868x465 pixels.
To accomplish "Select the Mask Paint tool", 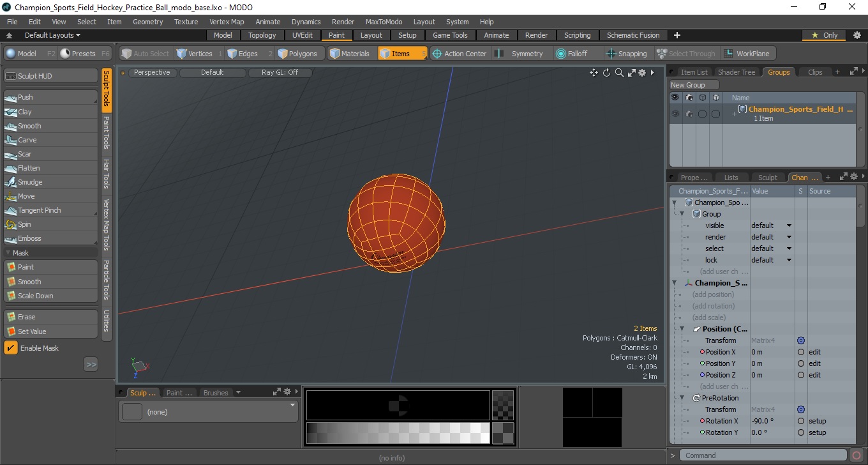I will pyautogui.click(x=51, y=267).
